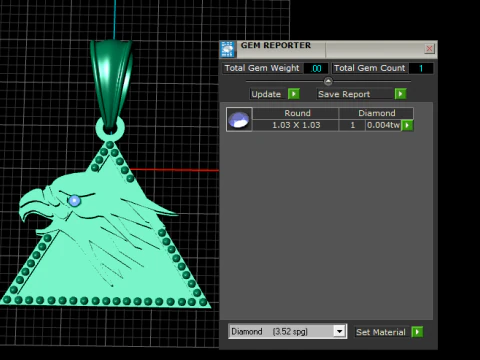Click the green arrow next to Save Report
Image resolution: width=480 pixels, height=360 pixels.
point(400,94)
